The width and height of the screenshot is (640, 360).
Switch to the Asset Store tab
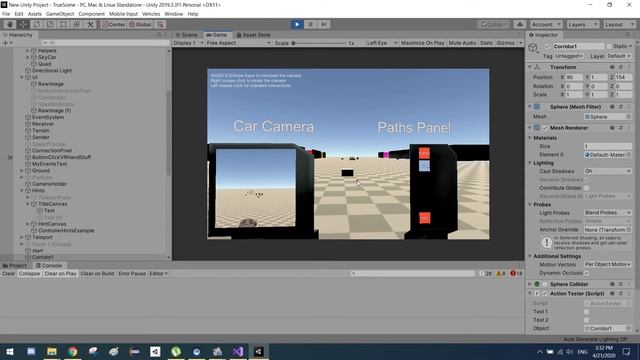tap(253, 35)
